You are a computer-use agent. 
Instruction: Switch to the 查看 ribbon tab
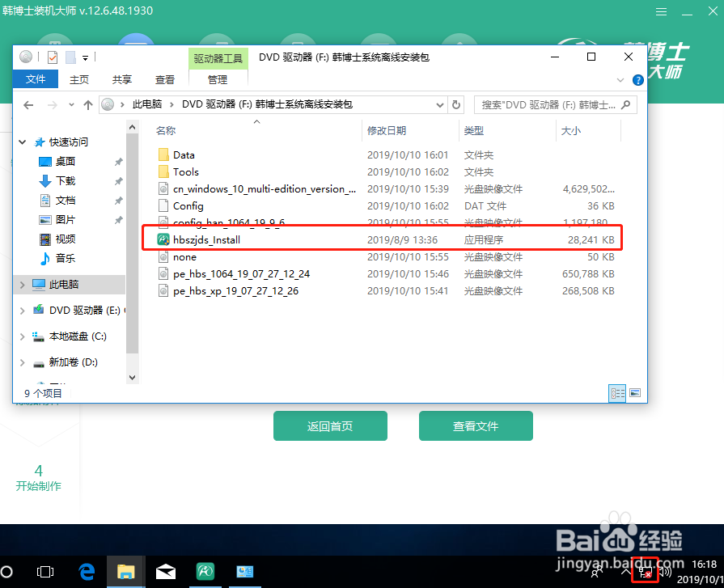[x=165, y=79]
